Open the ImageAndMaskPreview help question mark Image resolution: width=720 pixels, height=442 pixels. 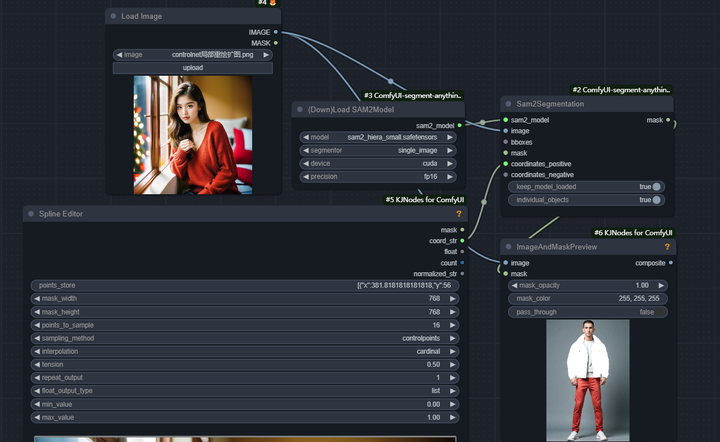coord(667,247)
